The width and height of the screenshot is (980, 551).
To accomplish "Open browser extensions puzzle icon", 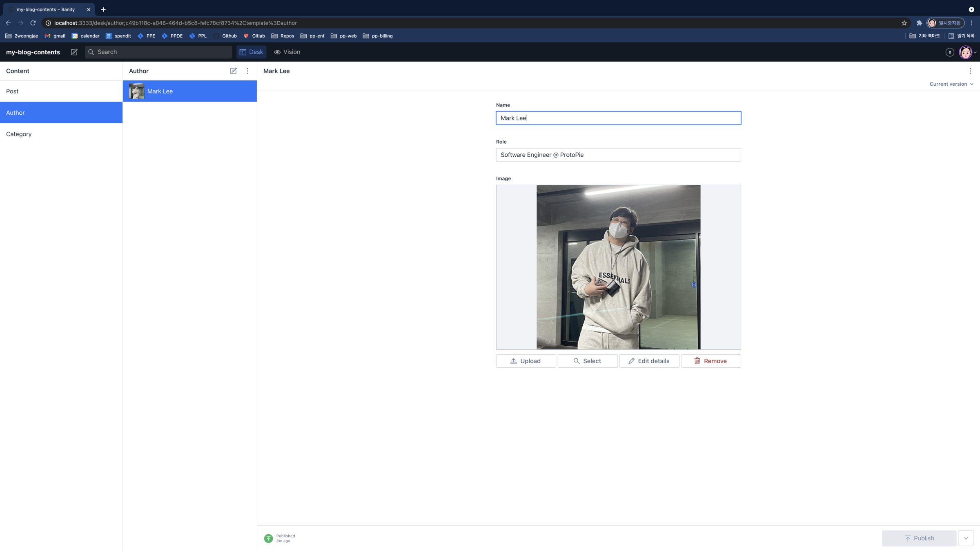I will (x=919, y=23).
